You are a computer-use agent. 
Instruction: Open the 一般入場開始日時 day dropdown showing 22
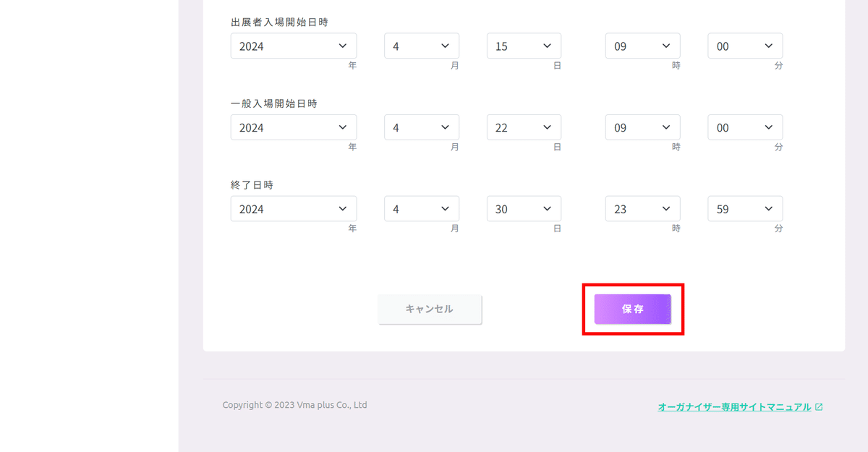pyautogui.click(x=524, y=127)
